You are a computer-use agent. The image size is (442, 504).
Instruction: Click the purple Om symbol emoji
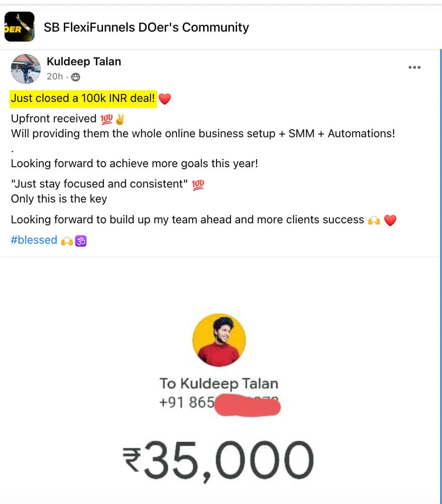tap(81, 241)
